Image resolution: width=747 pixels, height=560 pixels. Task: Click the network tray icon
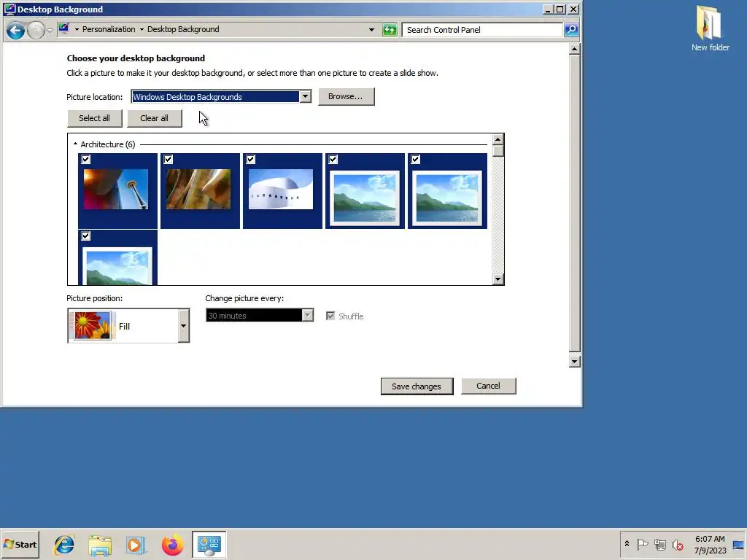coord(659,544)
